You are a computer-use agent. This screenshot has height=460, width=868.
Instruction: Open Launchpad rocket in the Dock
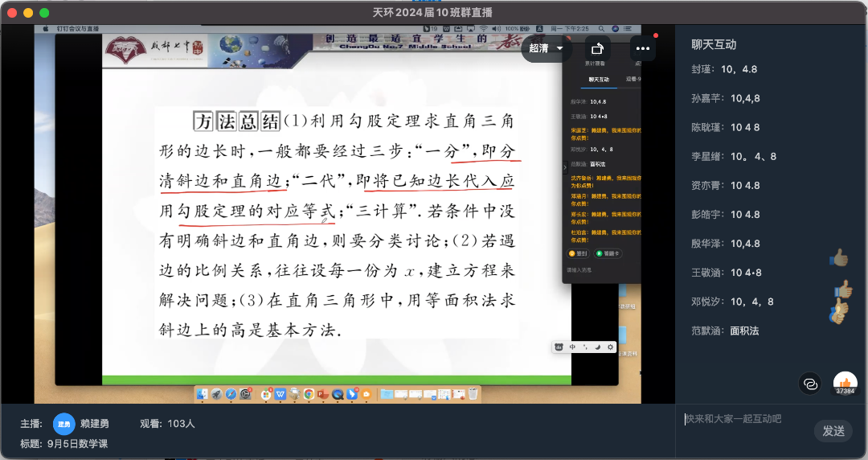pyautogui.click(x=216, y=394)
